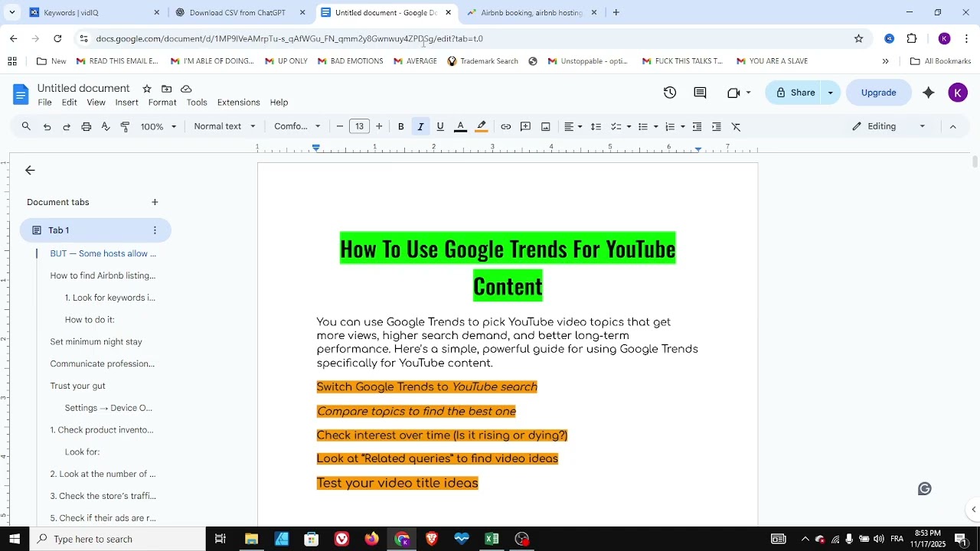Screen dimensions: 980x551
Task: Click the font size 13 field
Action: (x=359, y=126)
